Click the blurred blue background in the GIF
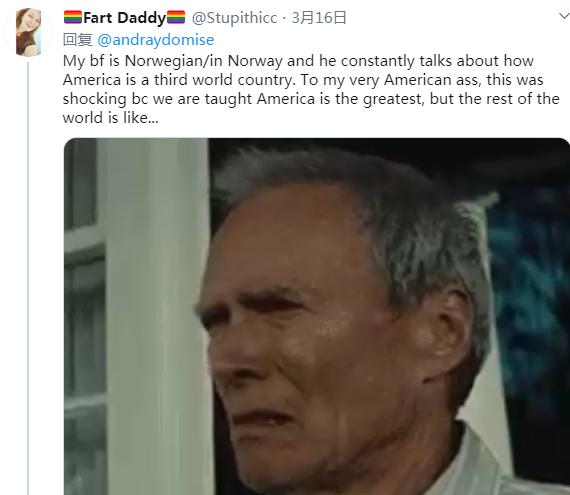The height and width of the screenshot is (495, 570). point(531,291)
